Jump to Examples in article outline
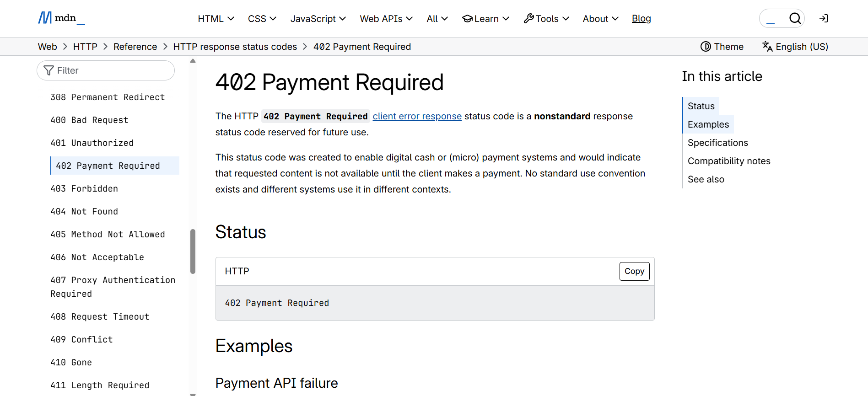 tap(708, 124)
